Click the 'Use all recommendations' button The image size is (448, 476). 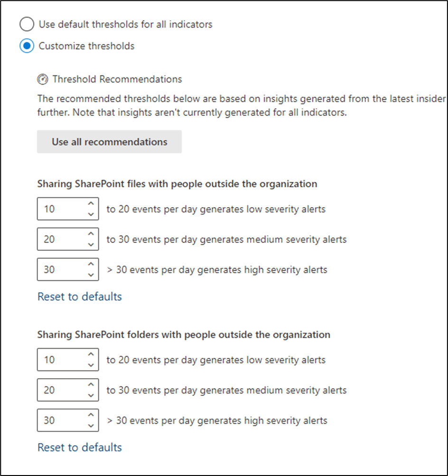[x=109, y=142]
